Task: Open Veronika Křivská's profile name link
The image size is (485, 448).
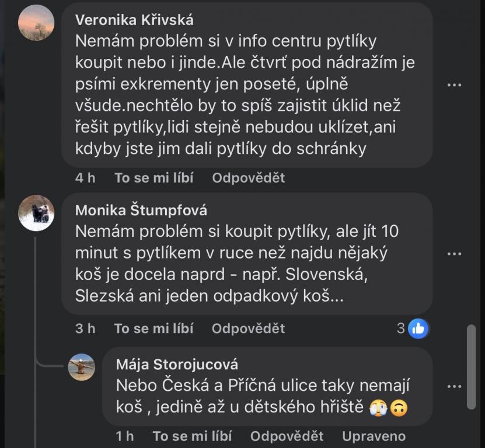Action: (134, 20)
